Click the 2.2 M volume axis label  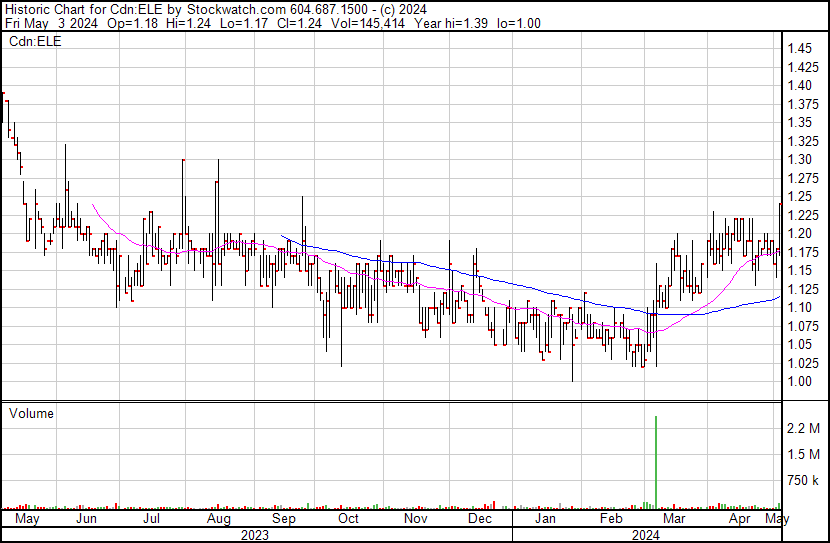tap(803, 428)
